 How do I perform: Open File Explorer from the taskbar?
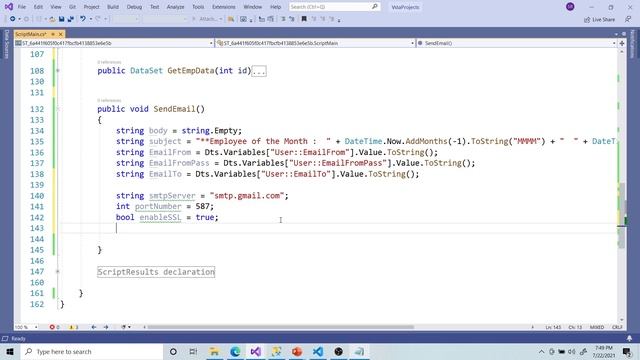click(214, 351)
